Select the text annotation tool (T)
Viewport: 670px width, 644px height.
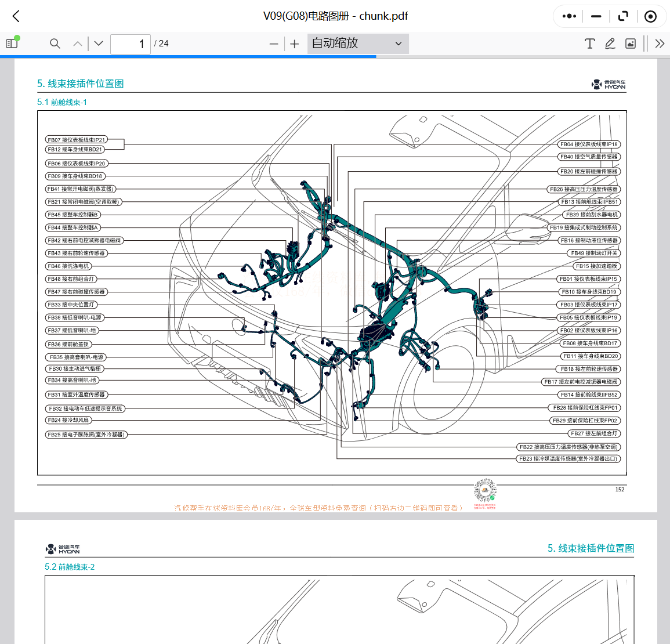(x=589, y=43)
